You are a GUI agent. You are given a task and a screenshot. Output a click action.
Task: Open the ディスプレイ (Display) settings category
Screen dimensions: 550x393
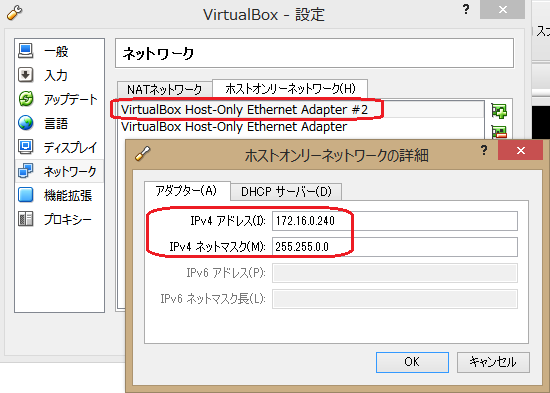[x=59, y=147]
